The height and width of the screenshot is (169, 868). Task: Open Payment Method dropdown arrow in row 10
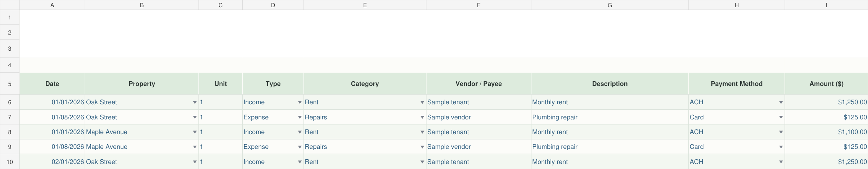(781, 162)
